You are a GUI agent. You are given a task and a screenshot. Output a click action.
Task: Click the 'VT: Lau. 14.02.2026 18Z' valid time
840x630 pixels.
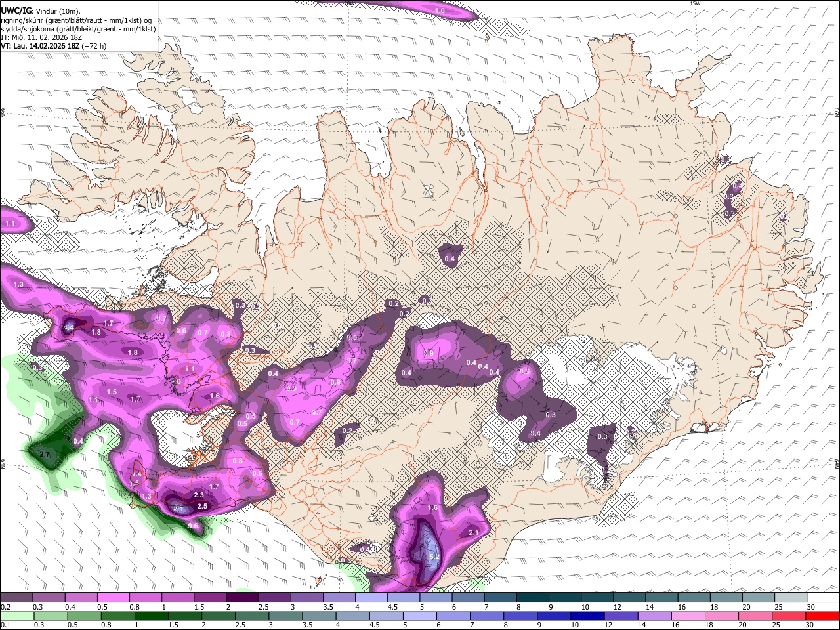tap(39, 46)
